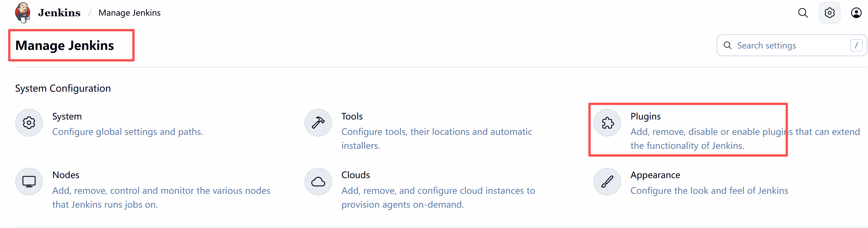
Task: Click the Clouds cloud icon
Action: point(318,182)
